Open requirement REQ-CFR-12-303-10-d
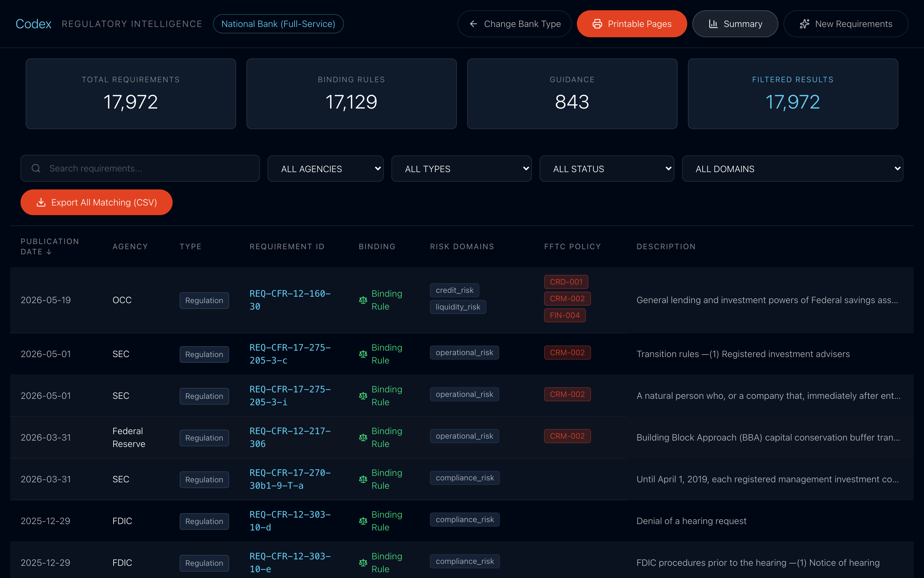924x578 pixels. [290, 521]
